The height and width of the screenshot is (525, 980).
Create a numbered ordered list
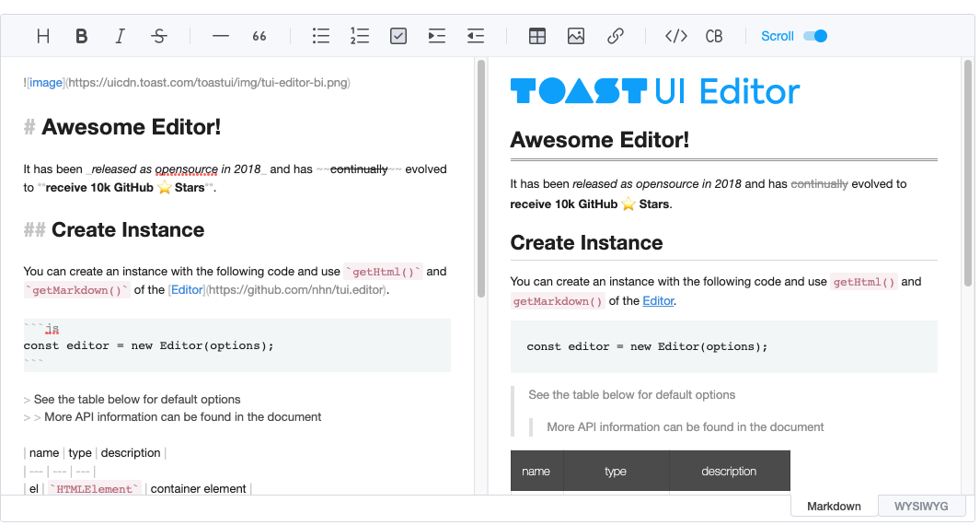pyautogui.click(x=360, y=36)
